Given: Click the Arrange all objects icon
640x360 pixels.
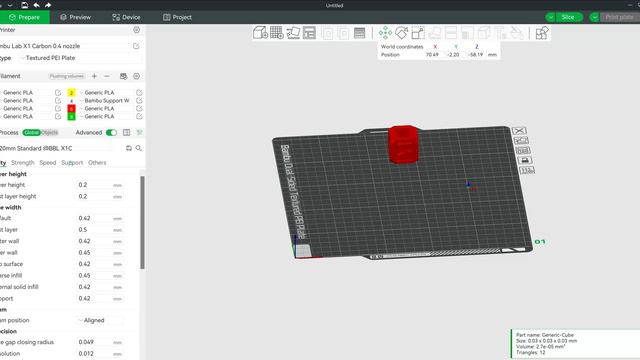Looking at the screenshot, I should 309,33.
